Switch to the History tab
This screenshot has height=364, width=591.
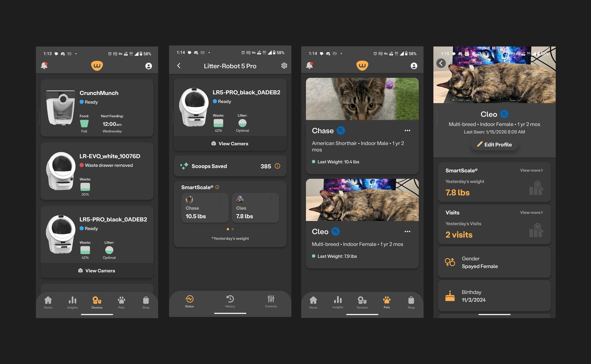[x=230, y=301]
